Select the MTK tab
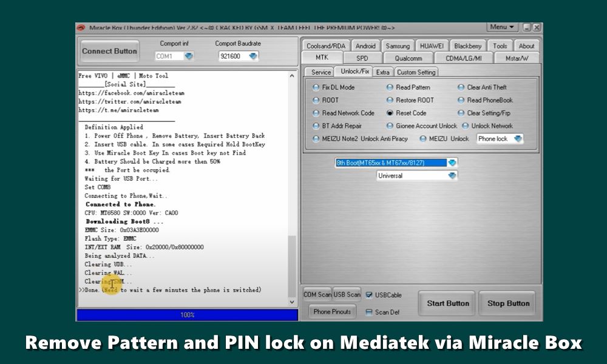Image resolution: width=607 pixels, height=364 pixels. tap(322, 58)
